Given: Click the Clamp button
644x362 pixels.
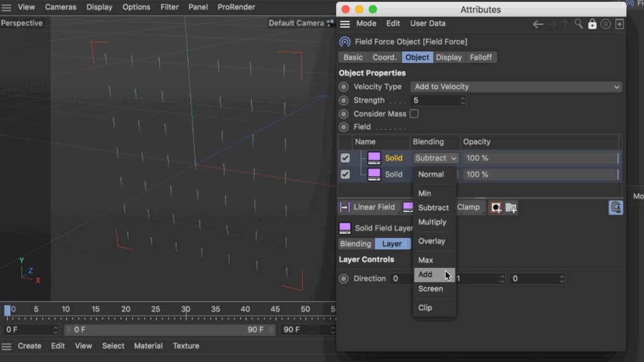Looking at the screenshot, I should click(x=470, y=207).
